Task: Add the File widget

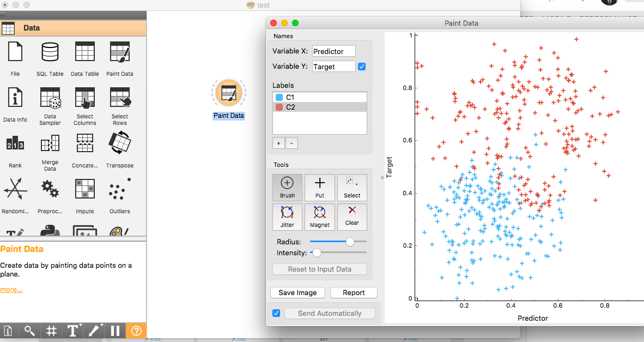Action: (15, 59)
